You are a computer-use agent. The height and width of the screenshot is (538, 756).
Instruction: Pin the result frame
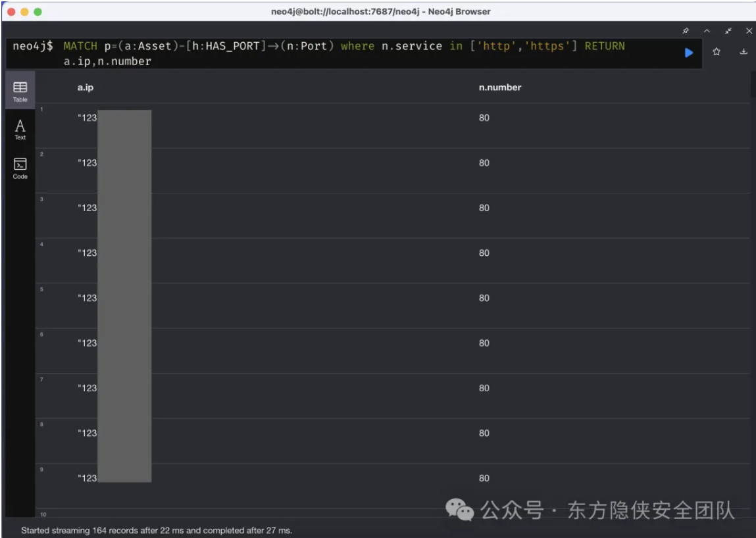[686, 31]
